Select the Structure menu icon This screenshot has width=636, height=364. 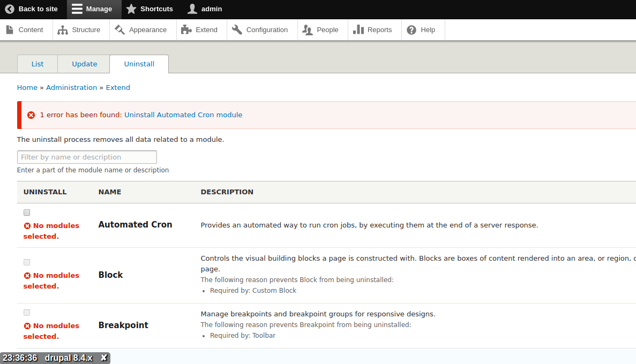(62, 30)
